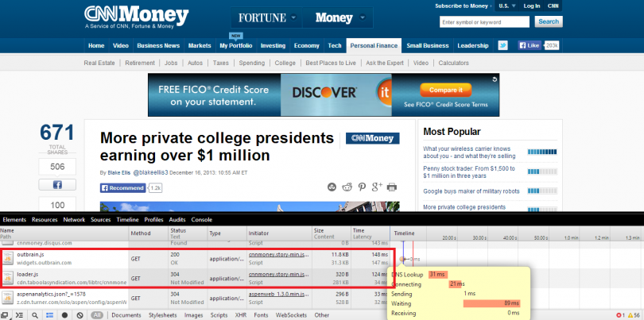Sort network table by the Status column
The width and height of the screenshot is (644, 320).
188,233
